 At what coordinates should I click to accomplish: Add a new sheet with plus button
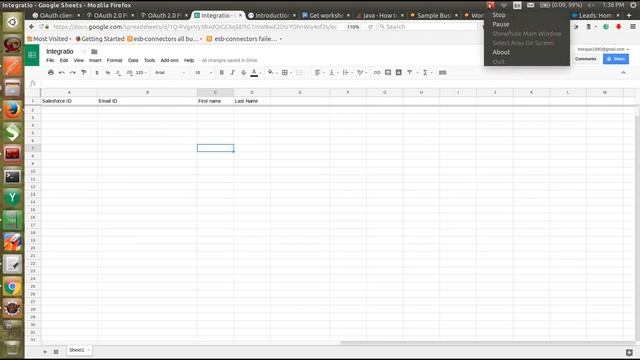(x=45, y=351)
